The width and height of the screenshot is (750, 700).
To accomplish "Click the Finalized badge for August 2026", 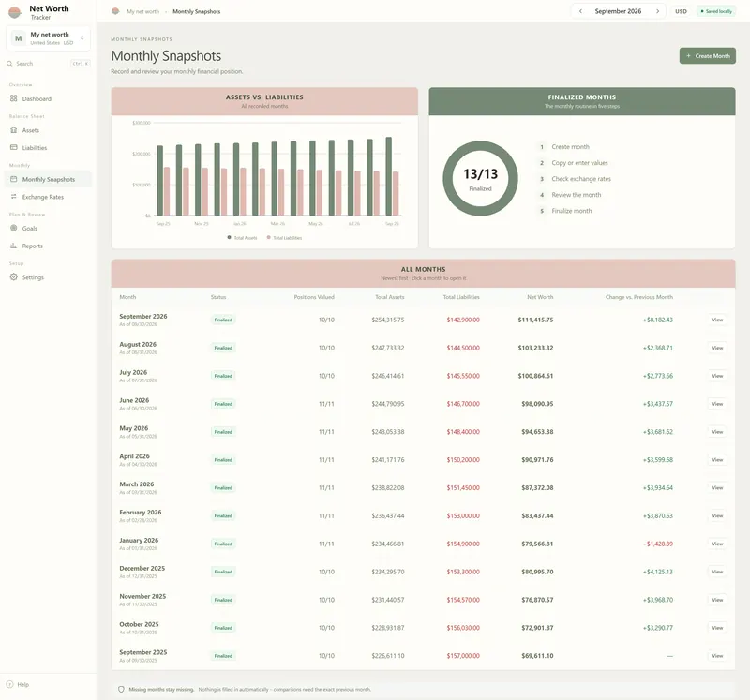I will 223,348.
